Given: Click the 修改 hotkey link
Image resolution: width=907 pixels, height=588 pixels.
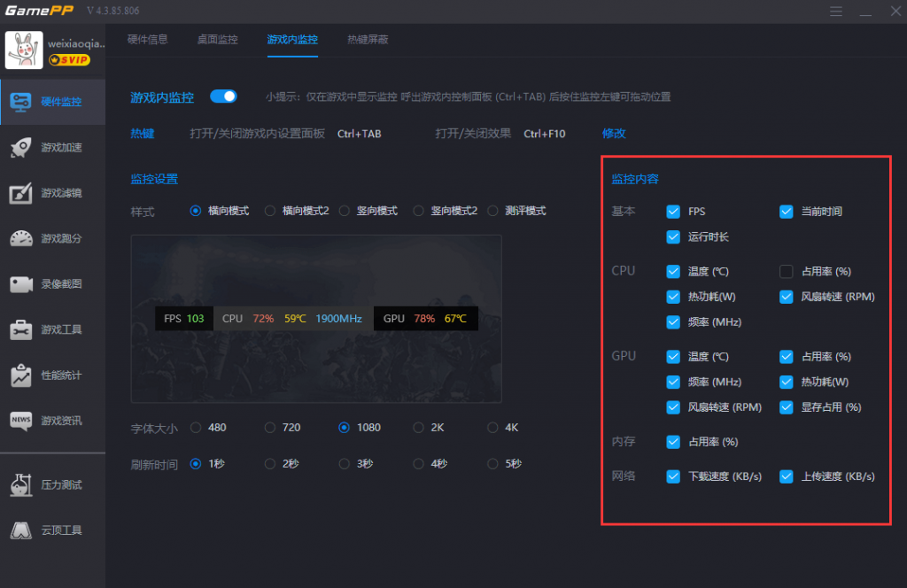Looking at the screenshot, I should point(613,132).
